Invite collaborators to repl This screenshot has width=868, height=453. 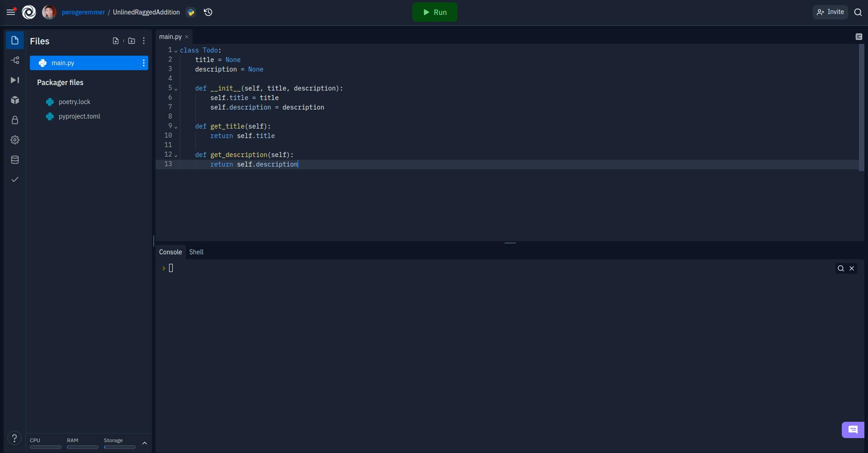click(830, 12)
